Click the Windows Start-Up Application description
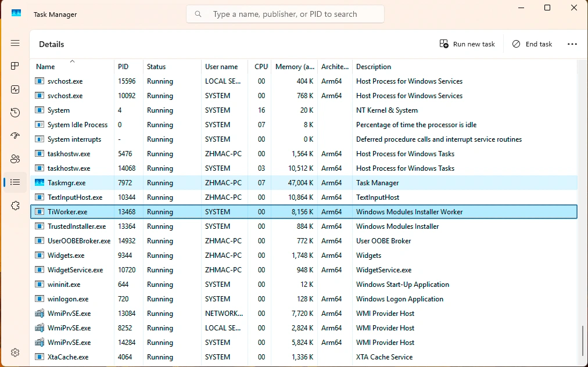This screenshot has height=367, width=588. coord(403,285)
